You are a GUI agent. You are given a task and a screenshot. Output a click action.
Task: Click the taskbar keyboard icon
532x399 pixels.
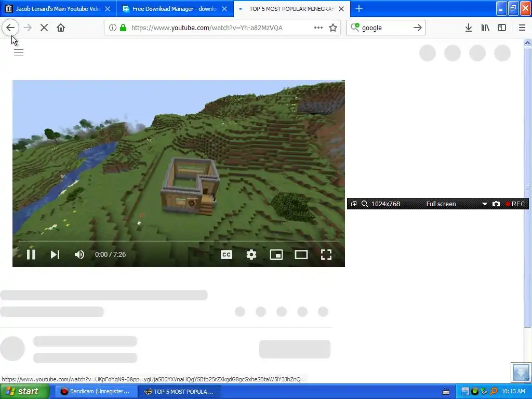(446, 392)
